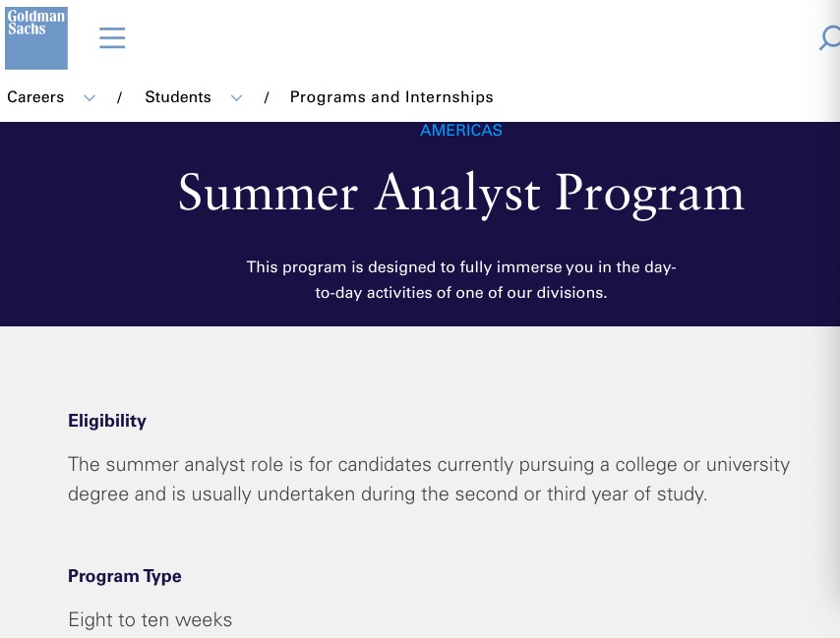Expand the Careers breadcrumb chevron
This screenshot has height=638, width=840.
[x=90, y=97]
